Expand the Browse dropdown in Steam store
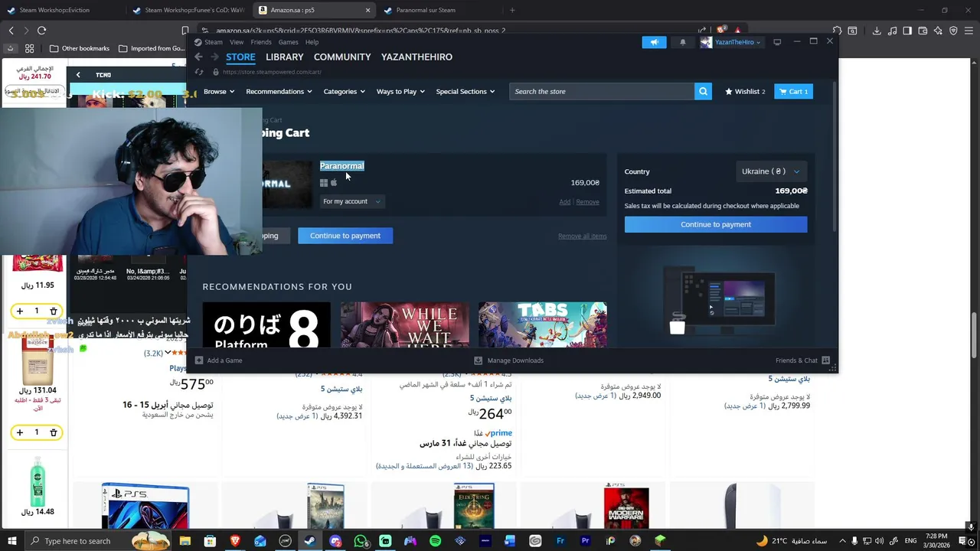The height and width of the screenshot is (551, 980). [219, 91]
